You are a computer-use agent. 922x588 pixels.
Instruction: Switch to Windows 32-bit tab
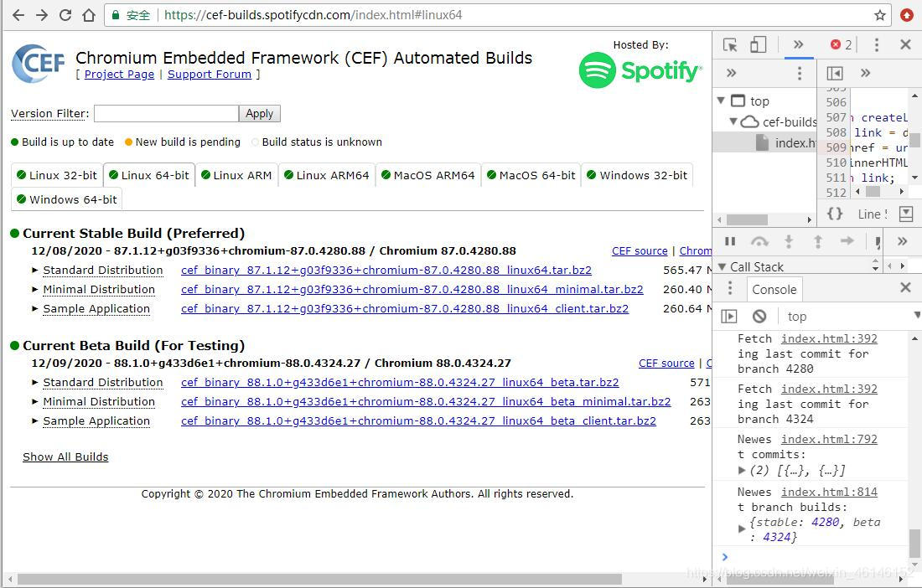tap(637, 175)
